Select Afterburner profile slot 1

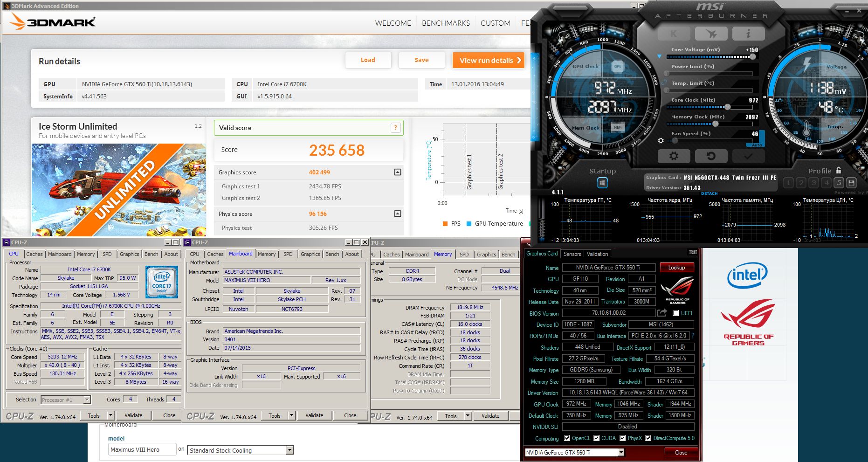(x=788, y=183)
